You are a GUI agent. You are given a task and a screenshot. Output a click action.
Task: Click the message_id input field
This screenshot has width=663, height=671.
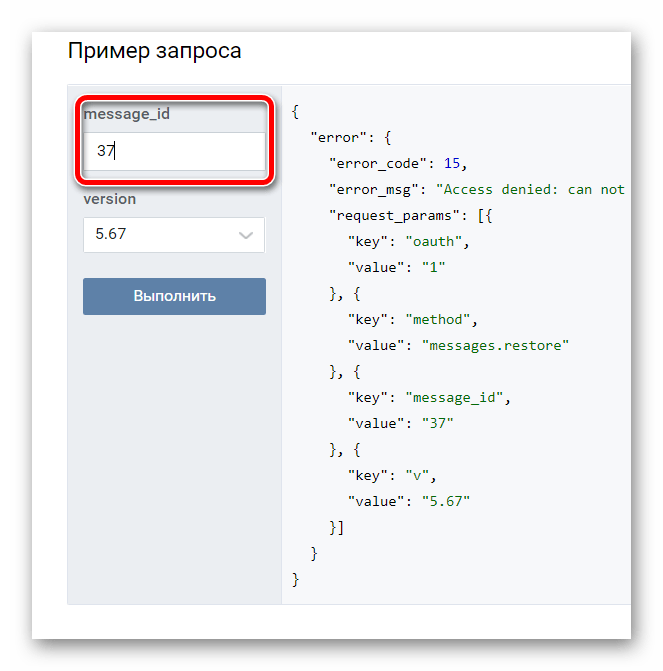[x=174, y=152]
